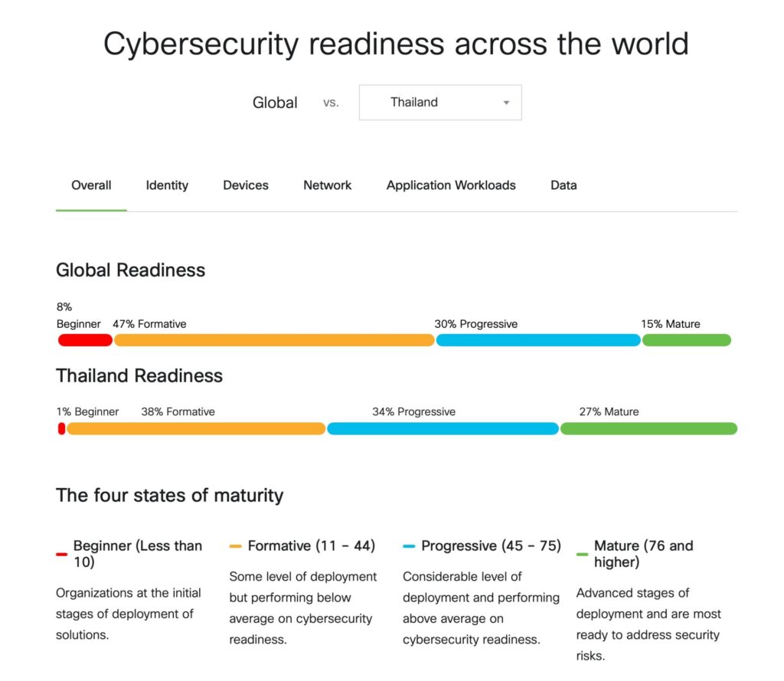784x681 pixels.
Task: Open the Thailand country dropdown
Action: pyautogui.click(x=439, y=103)
